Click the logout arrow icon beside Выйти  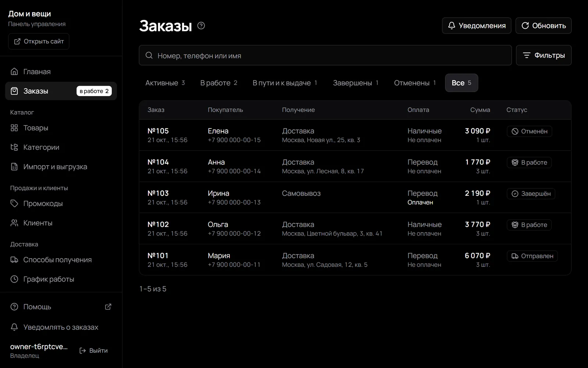tap(83, 351)
